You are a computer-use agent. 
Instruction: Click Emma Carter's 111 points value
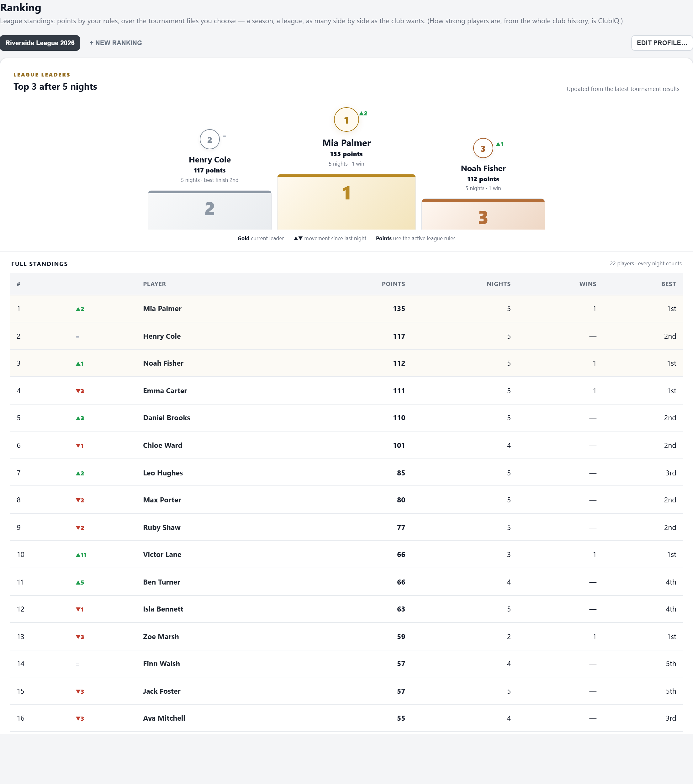click(399, 391)
